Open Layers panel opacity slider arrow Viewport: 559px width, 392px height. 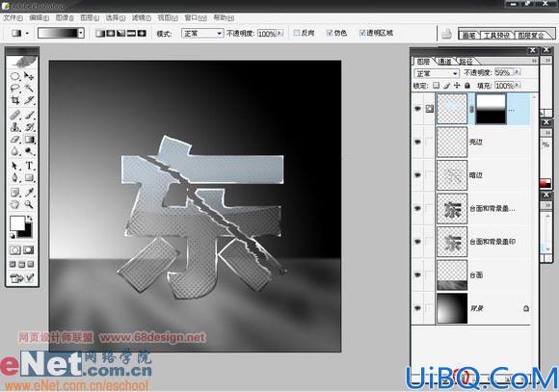[x=518, y=72]
